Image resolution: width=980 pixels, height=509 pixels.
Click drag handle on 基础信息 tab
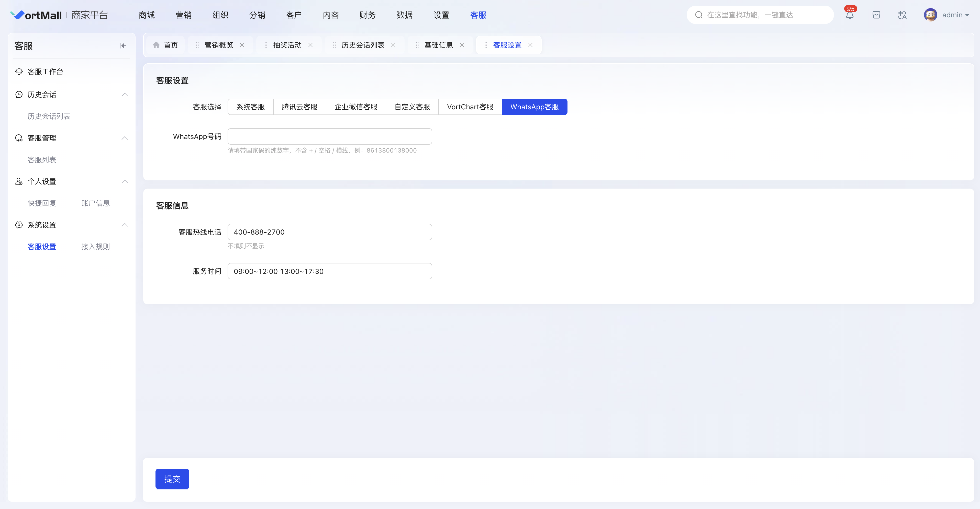click(417, 45)
